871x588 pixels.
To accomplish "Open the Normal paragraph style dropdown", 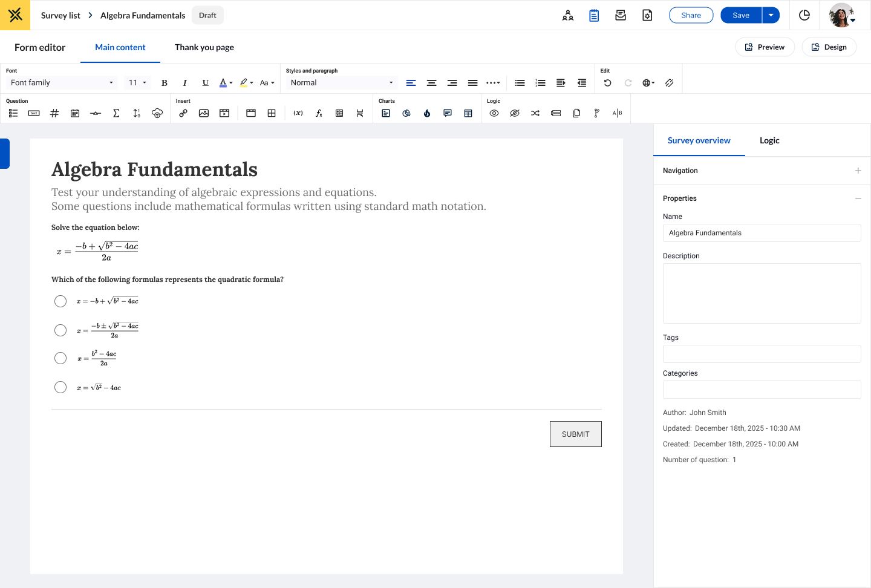I will (x=342, y=83).
